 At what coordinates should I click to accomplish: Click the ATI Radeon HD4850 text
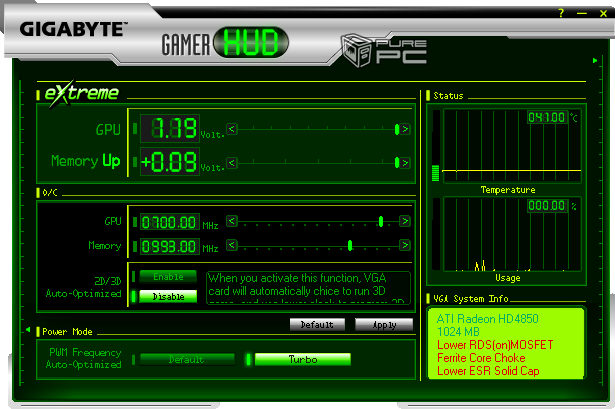[x=488, y=318]
